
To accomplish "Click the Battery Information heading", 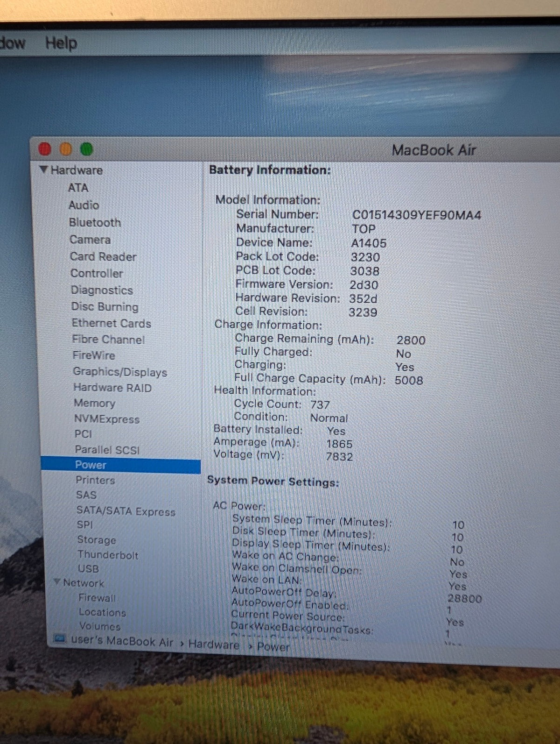I will (x=270, y=170).
